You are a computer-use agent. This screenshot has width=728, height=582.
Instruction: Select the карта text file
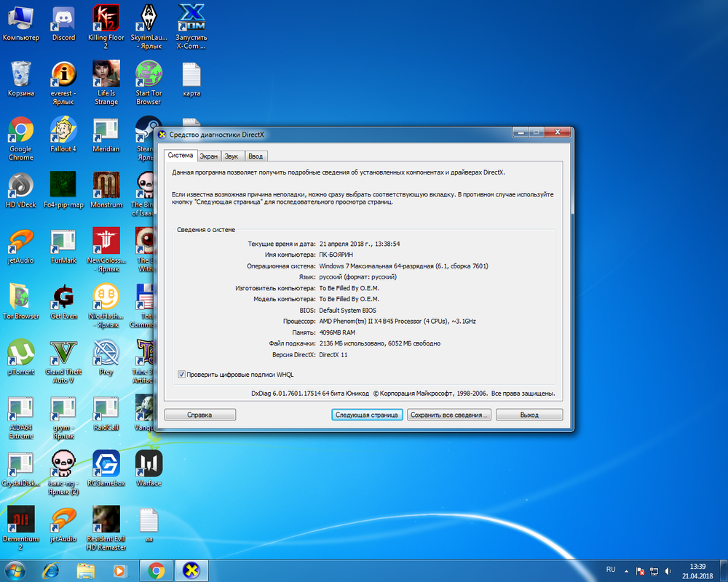point(191,79)
